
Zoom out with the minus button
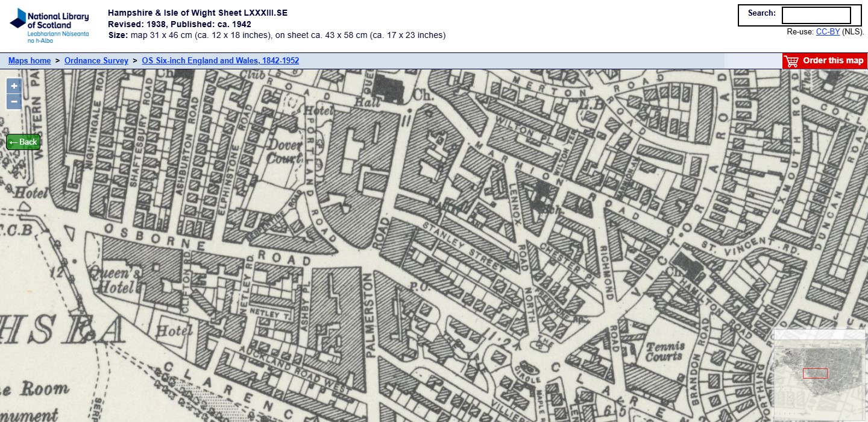[x=14, y=102]
